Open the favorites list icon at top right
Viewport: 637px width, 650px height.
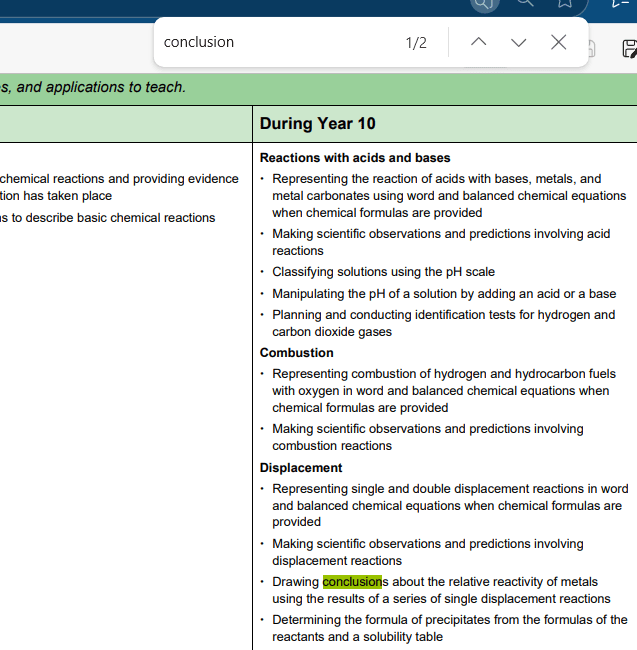pos(620,3)
